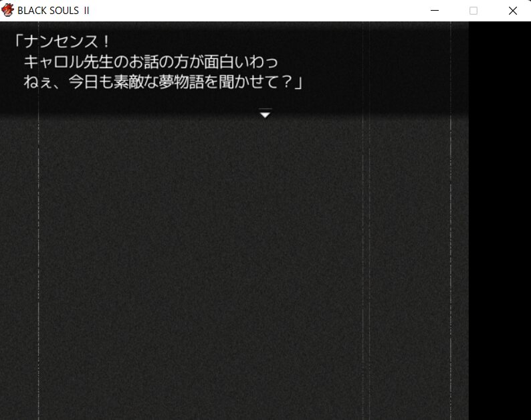Click the line ねぇ、今日も素敵な夢物語を聞かせて？」

point(163,82)
